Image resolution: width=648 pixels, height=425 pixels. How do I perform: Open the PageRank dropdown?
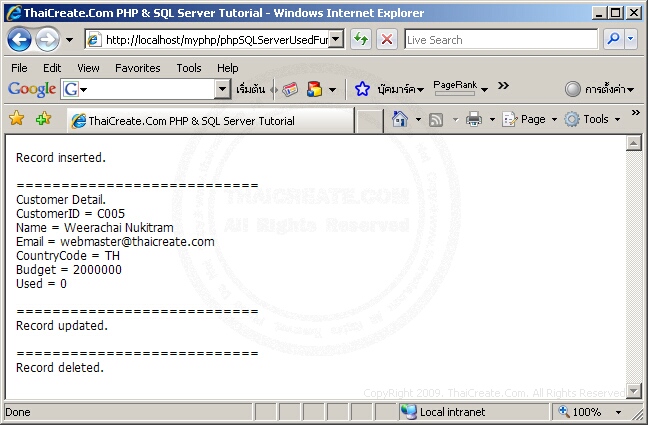(x=484, y=89)
